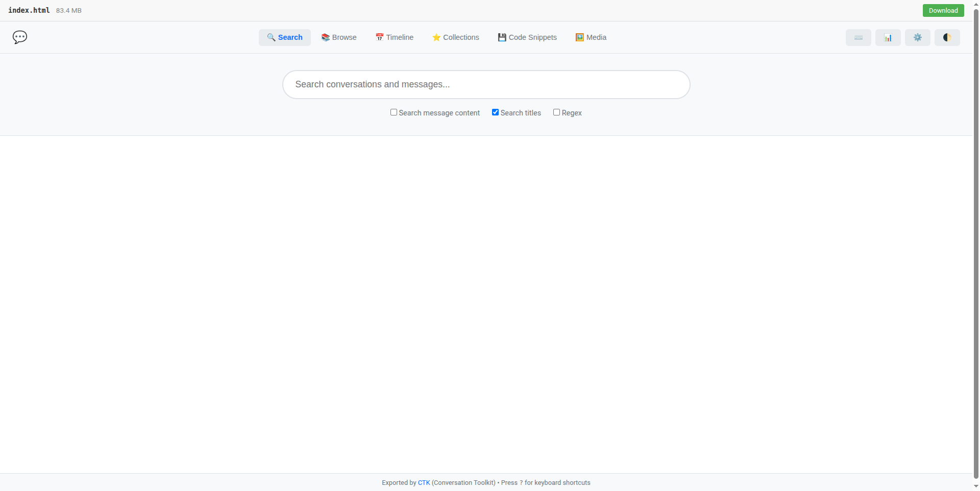Open keyboard shortcuts with the keyboard icon
The width and height of the screenshot is (980, 491).
coord(858,37)
